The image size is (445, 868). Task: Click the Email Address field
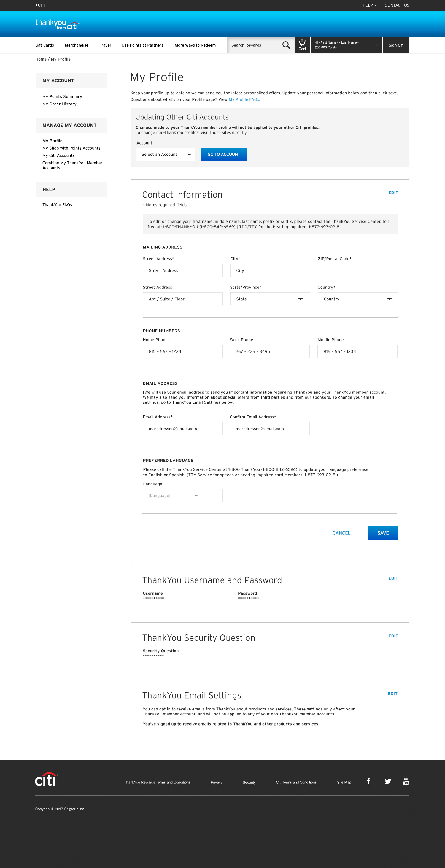click(182, 429)
